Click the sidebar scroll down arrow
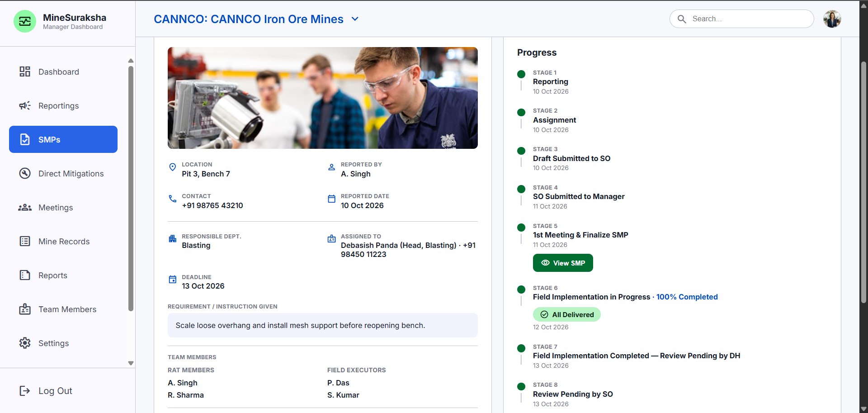868x413 pixels. (131, 363)
